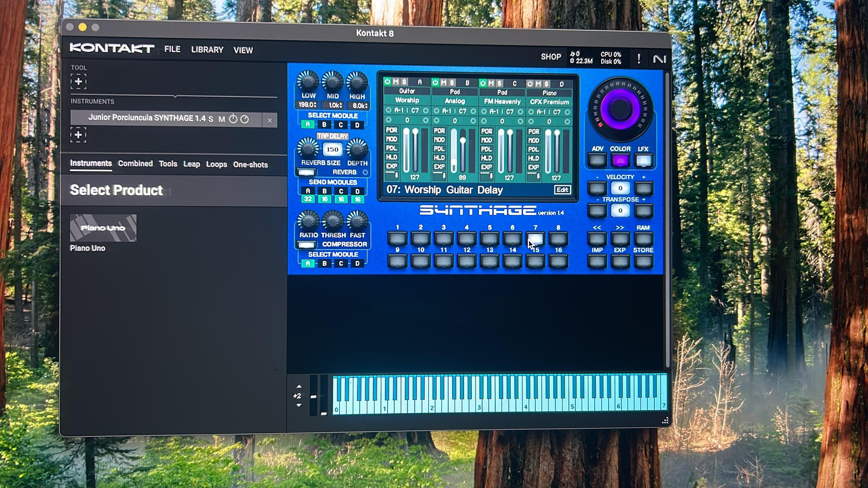Select preset pad 16

click(558, 261)
